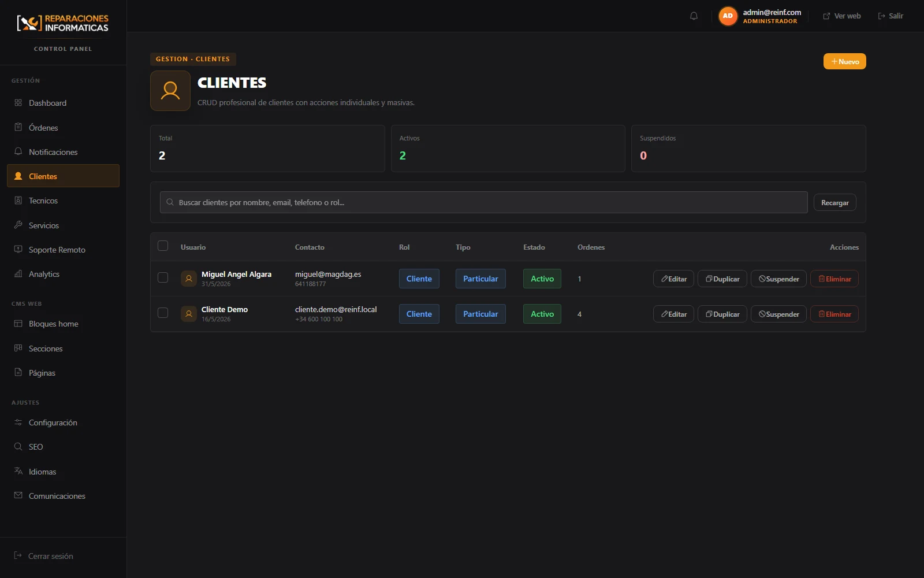Open the Ver web link
The image size is (924, 578).
[x=841, y=16]
